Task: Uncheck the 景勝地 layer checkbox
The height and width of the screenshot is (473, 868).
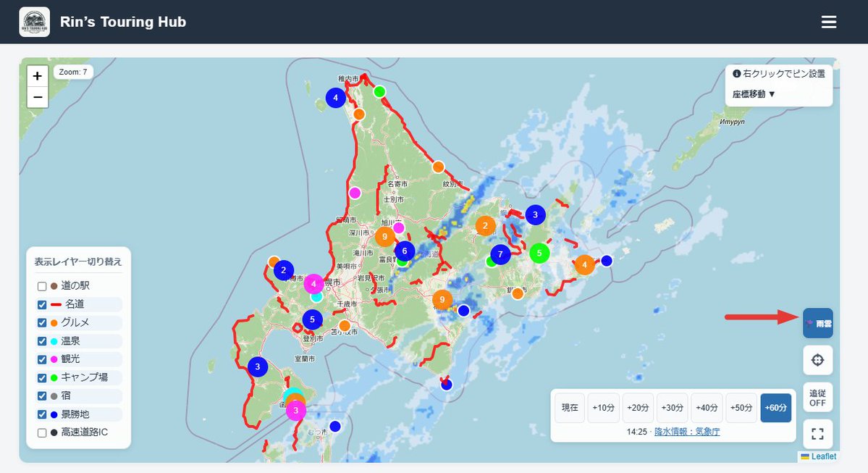Action: coord(42,414)
